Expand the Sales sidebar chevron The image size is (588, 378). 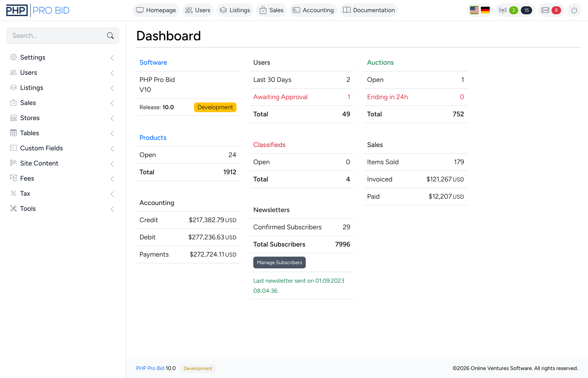click(x=112, y=103)
